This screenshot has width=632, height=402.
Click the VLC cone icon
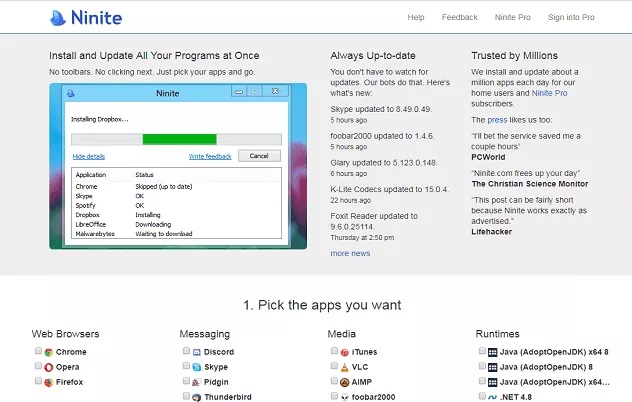point(345,367)
